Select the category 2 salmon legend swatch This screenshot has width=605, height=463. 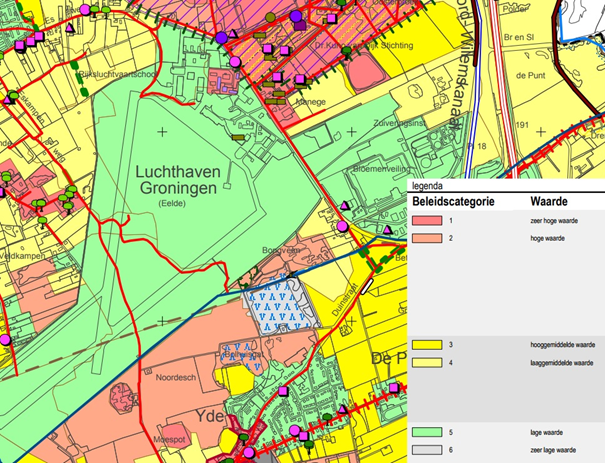(427, 238)
